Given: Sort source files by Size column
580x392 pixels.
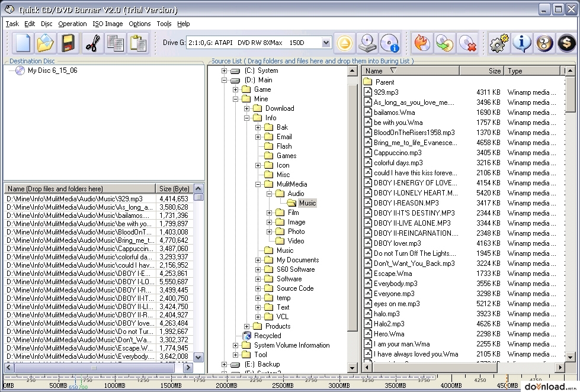Looking at the screenshot, I should (x=481, y=70).
